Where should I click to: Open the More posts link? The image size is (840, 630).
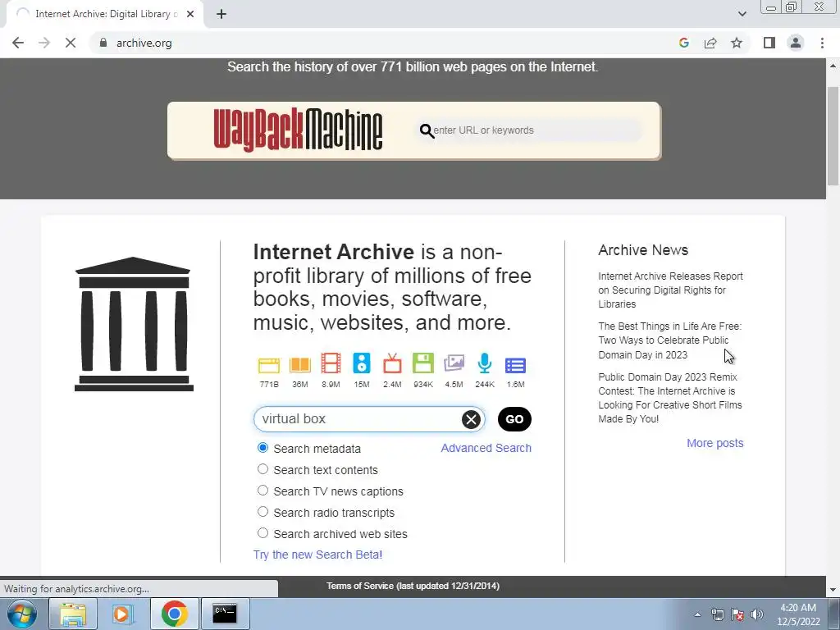tap(714, 443)
